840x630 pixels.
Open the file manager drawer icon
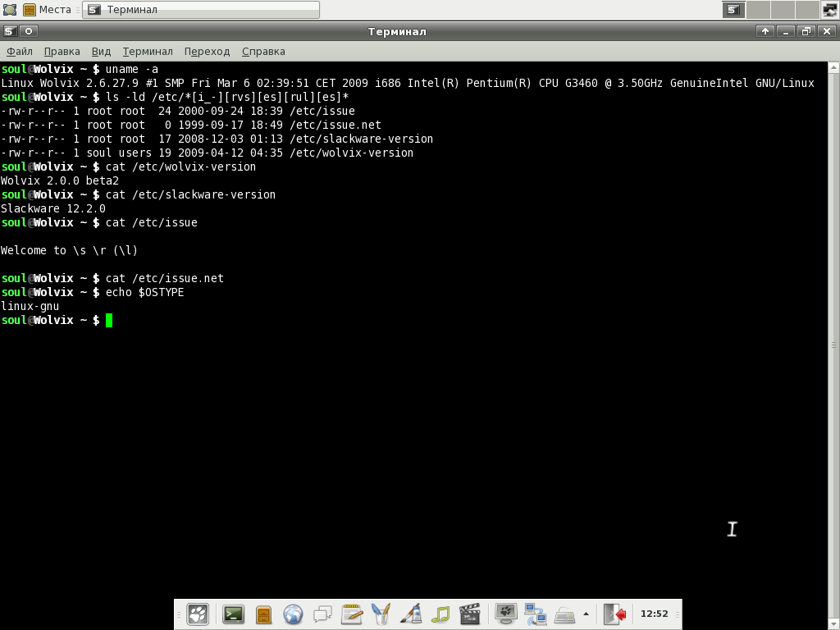pos(263,614)
